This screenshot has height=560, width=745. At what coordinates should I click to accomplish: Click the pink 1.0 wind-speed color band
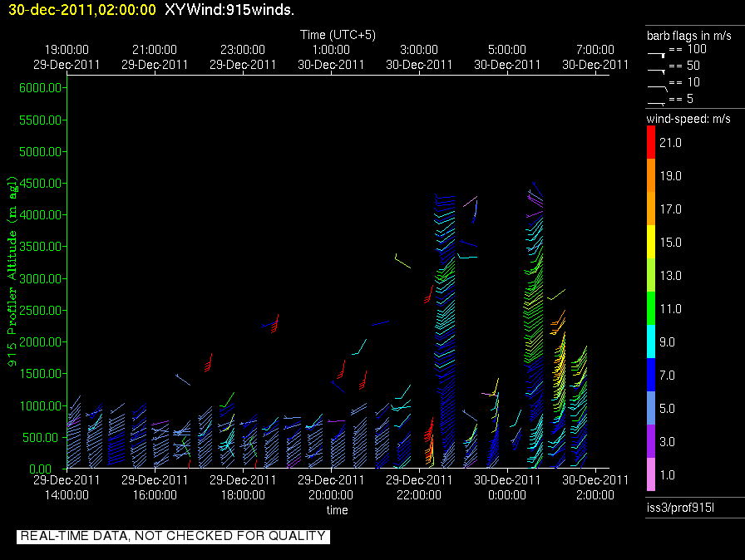pos(651,474)
